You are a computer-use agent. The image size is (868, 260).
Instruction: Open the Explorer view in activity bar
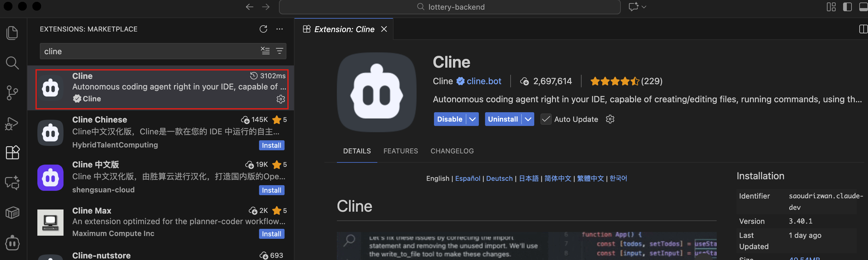[x=12, y=33]
